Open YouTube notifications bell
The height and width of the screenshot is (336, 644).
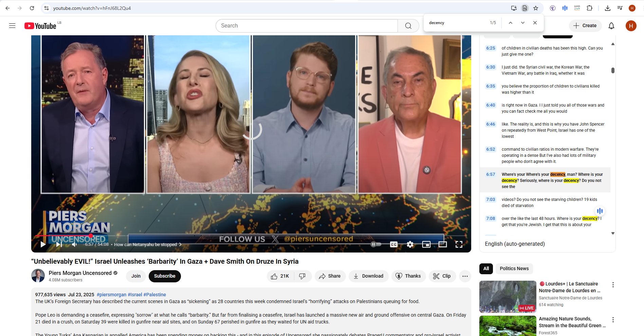coord(611,26)
